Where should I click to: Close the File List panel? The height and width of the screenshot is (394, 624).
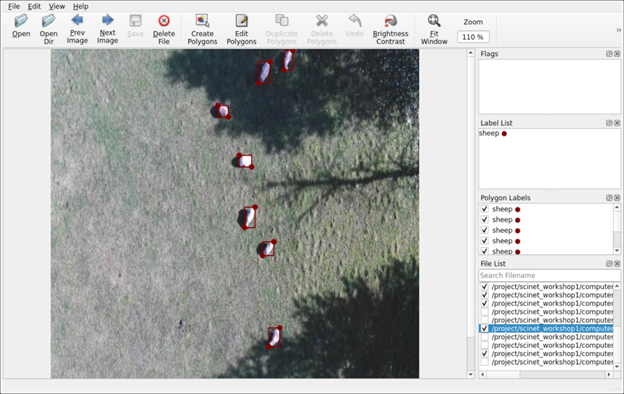tap(617, 263)
